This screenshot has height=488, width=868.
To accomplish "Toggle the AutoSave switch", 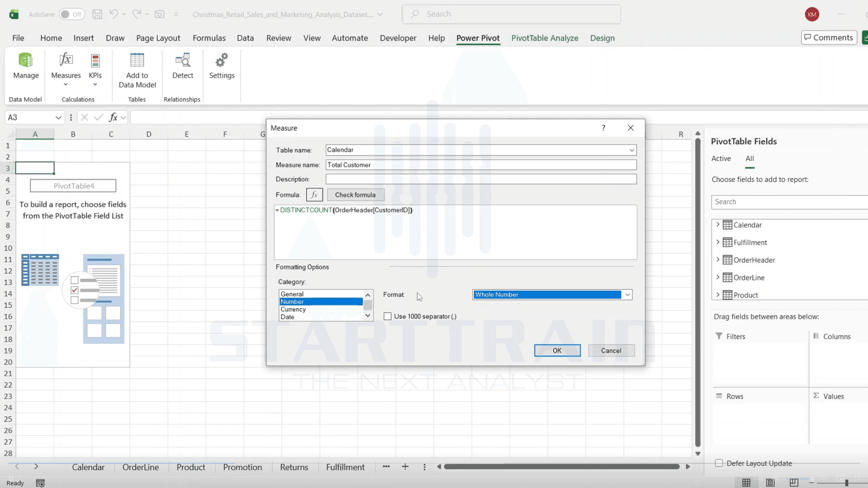I will (x=71, y=14).
